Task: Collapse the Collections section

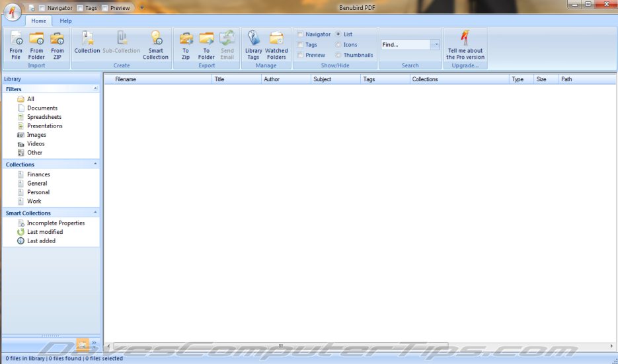Action: pos(95,164)
